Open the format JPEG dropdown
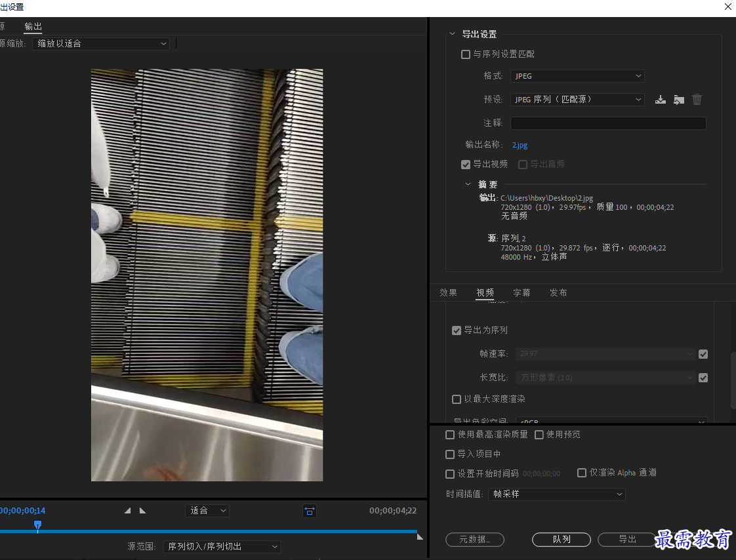Image resolution: width=736 pixels, height=560 pixels. 577,76
